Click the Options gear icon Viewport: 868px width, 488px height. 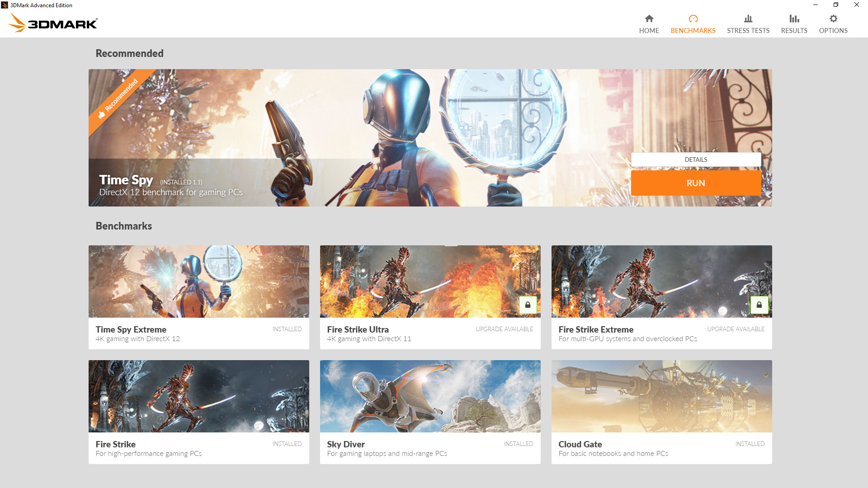(833, 19)
